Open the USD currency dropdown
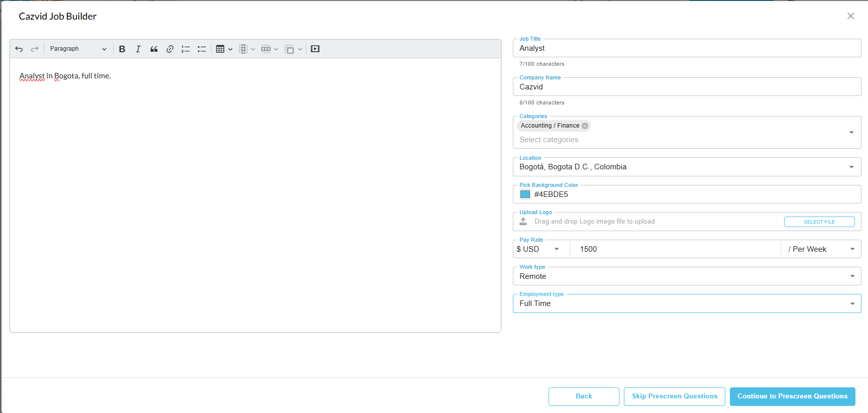The height and width of the screenshot is (413, 868). [x=538, y=249]
